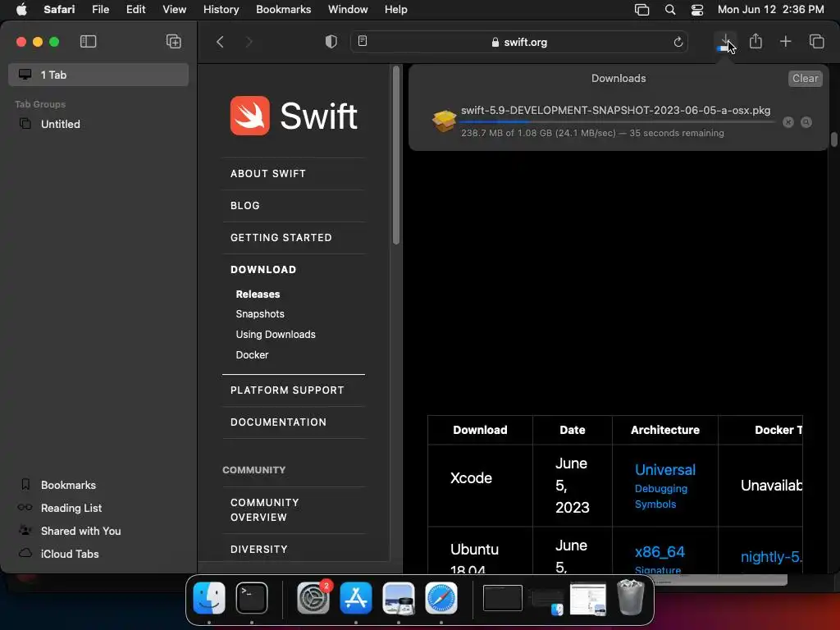Click Safari compass icon in Dock

coord(441,598)
